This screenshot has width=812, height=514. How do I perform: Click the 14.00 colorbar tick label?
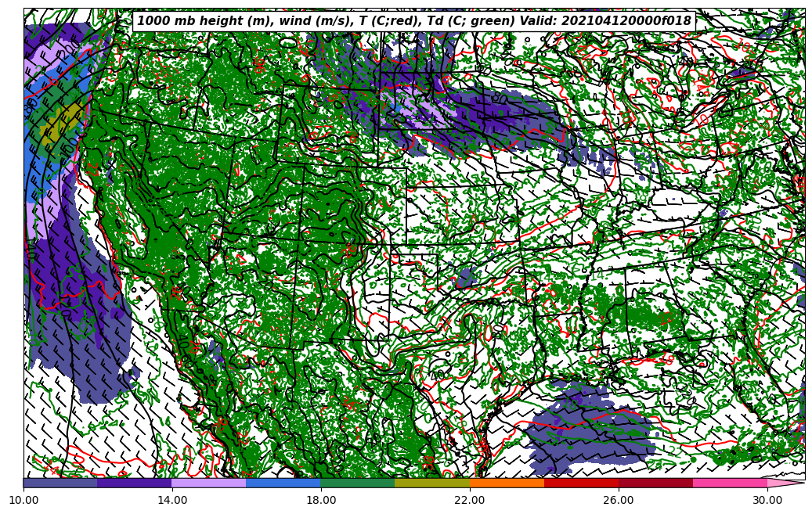172,500
